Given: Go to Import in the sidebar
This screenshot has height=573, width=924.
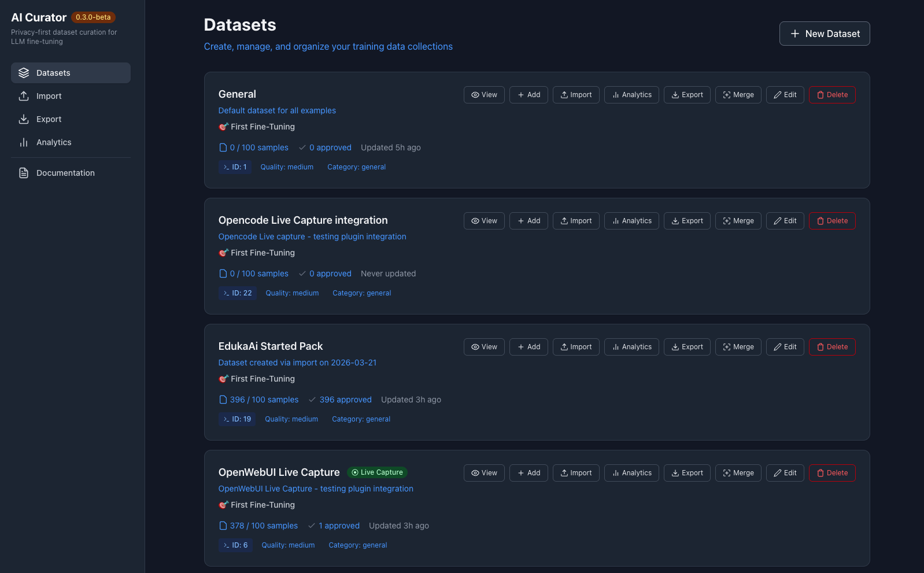Looking at the screenshot, I should (71, 96).
